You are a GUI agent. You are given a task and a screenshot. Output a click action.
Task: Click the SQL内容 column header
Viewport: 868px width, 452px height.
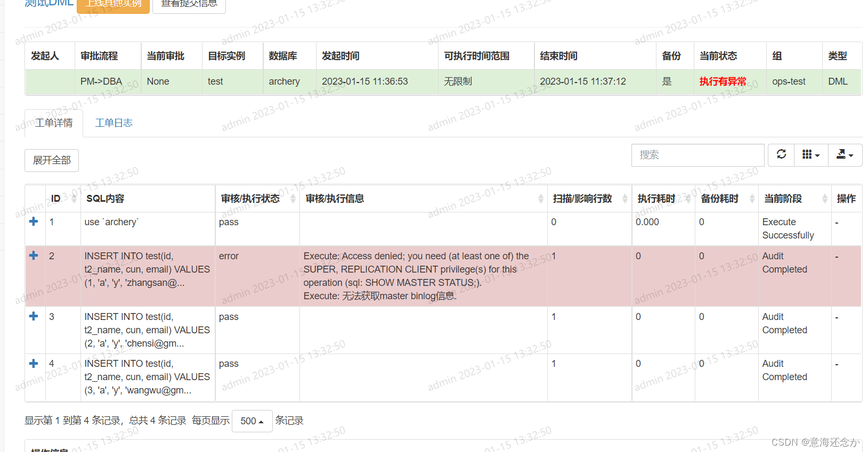tap(148, 199)
